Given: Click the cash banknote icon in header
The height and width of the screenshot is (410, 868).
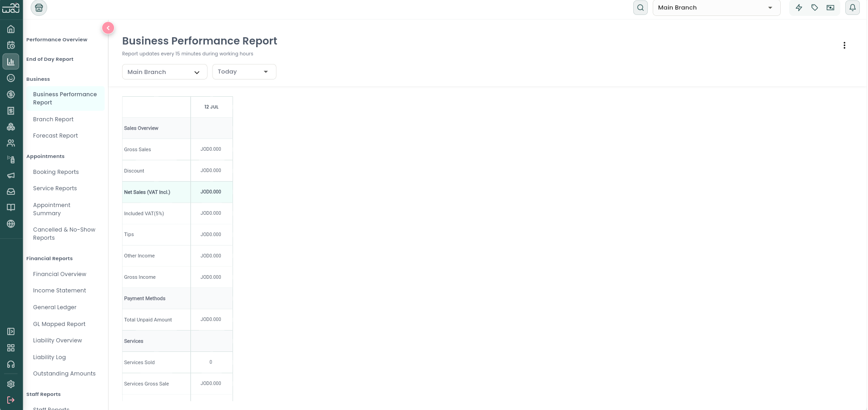Looking at the screenshot, I should [830, 8].
